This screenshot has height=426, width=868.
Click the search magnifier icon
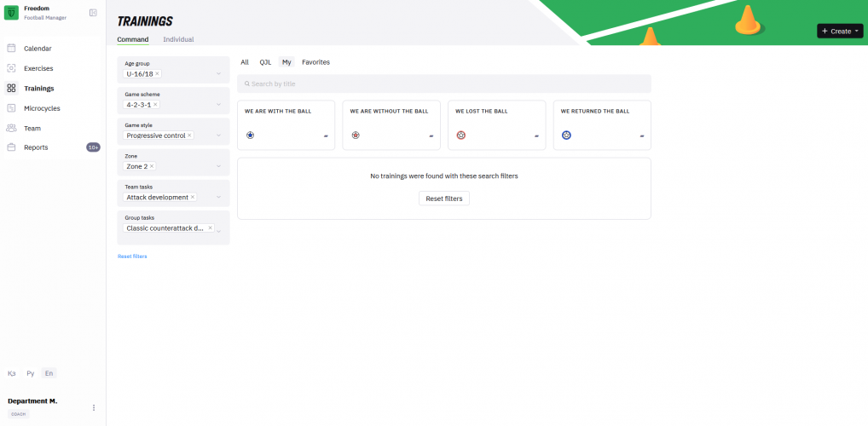[x=247, y=84]
